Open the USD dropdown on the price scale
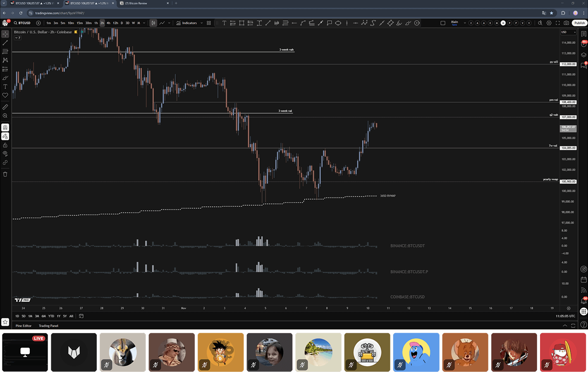This screenshot has width=588, height=372. pos(568,32)
